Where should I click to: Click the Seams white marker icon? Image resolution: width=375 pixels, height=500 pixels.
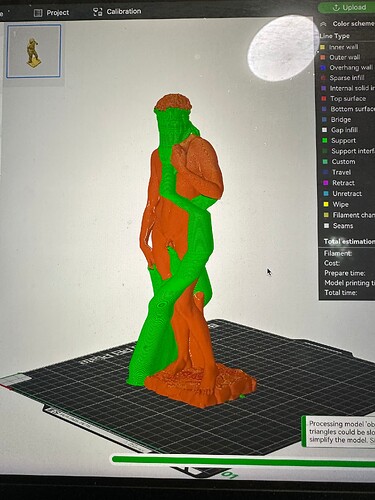click(x=327, y=226)
